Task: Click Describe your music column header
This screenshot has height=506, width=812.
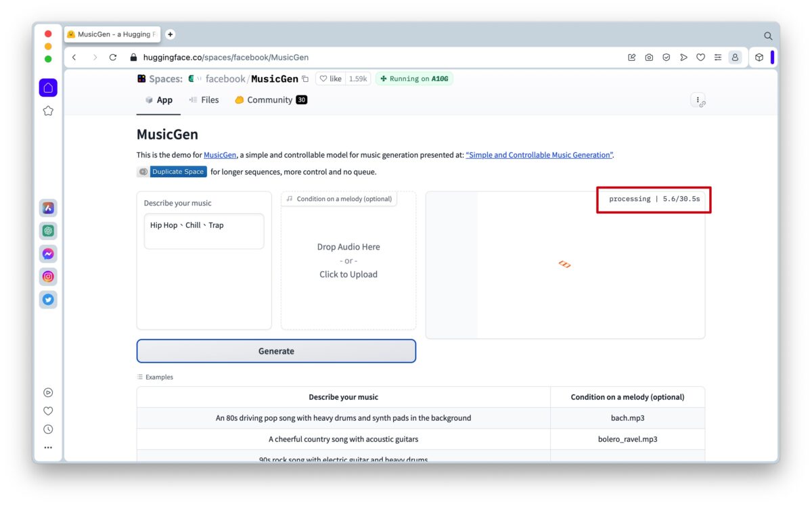Action: pos(343,397)
